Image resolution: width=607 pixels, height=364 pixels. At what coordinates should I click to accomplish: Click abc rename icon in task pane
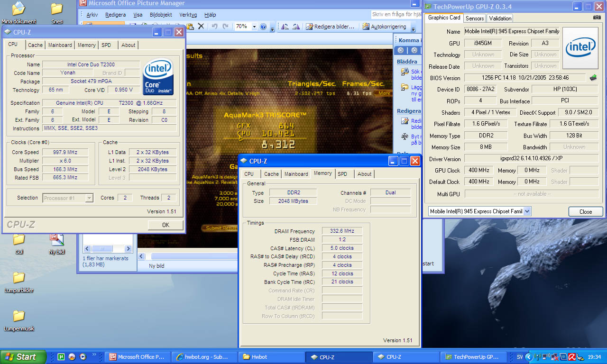(x=405, y=136)
